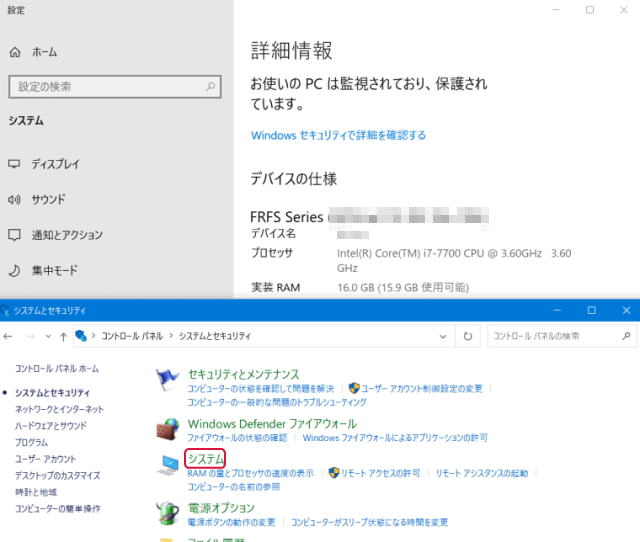The image size is (640, 542).
Task: Open コンピューターの一般的な問題のトラブルシューティング
Action: (x=277, y=402)
